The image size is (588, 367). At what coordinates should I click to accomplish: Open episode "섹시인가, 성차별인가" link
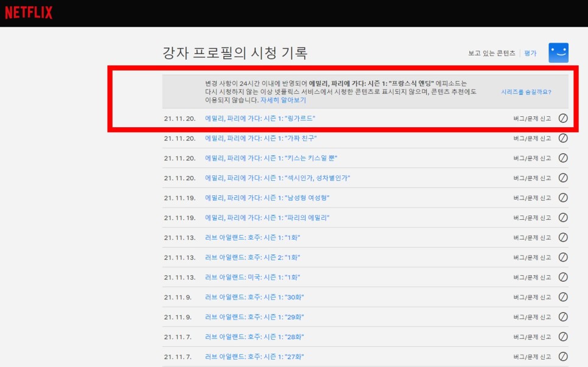point(277,178)
